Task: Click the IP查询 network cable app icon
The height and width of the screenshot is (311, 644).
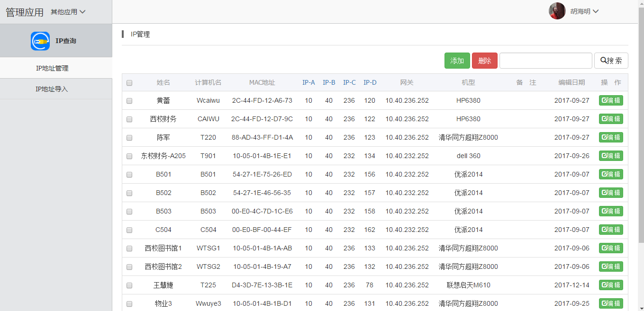Action: [x=40, y=41]
